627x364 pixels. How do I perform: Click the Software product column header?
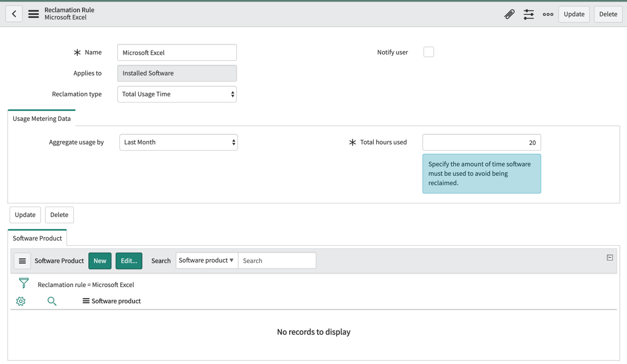click(x=116, y=301)
